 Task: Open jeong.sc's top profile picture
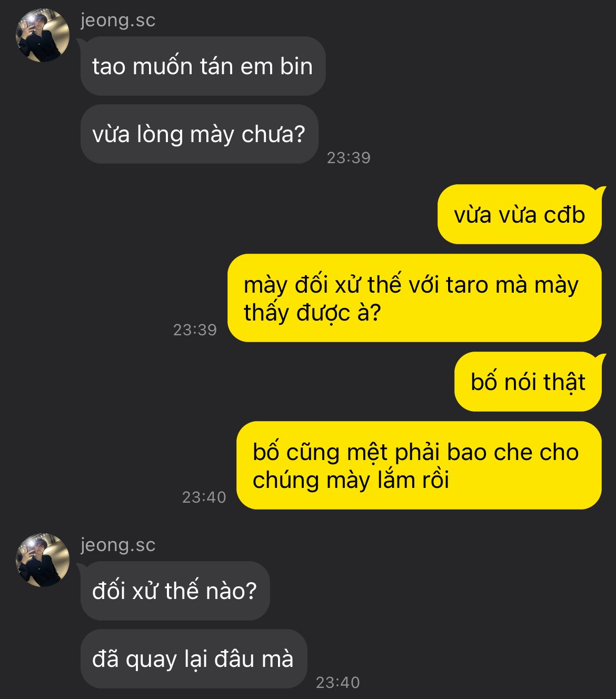(x=43, y=36)
